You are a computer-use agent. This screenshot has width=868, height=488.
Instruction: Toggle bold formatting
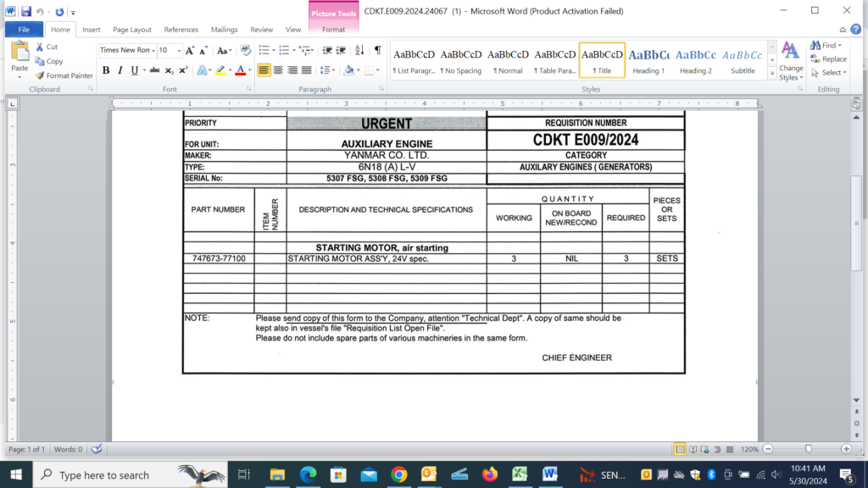pyautogui.click(x=106, y=70)
